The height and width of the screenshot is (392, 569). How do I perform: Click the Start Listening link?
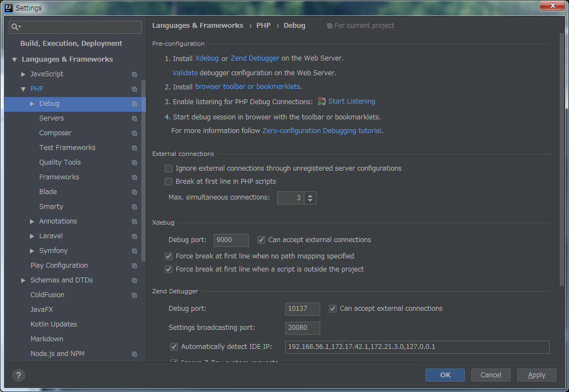click(352, 101)
